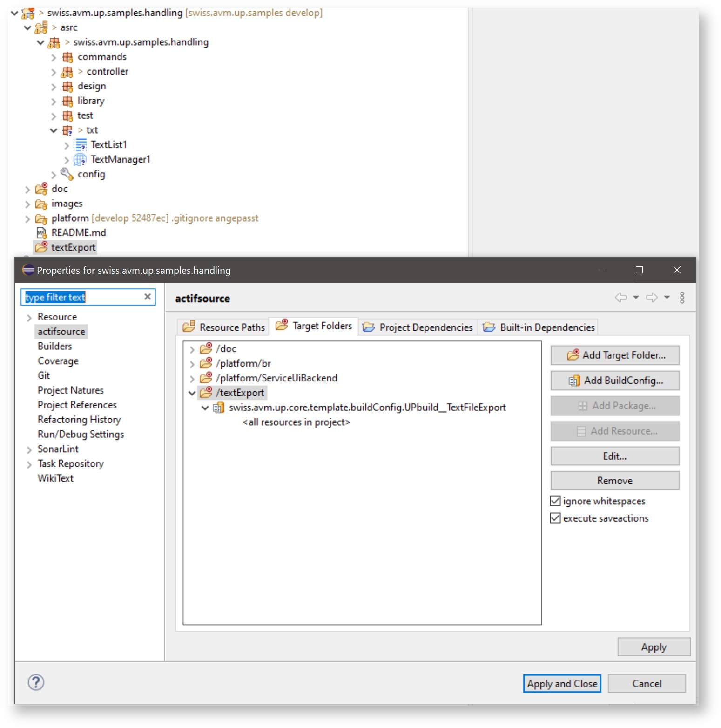Click the Apply and Close button
The image size is (721, 728).
pyautogui.click(x=562, y=684)
